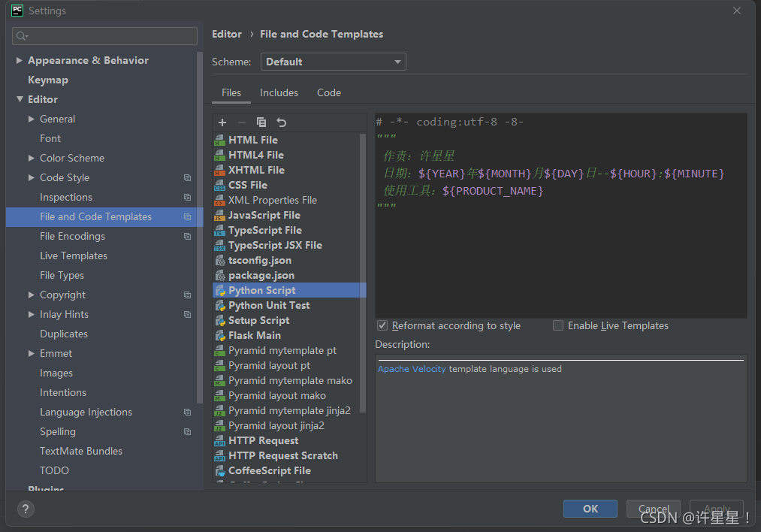Click the CoffeeScript File icon
This screenshot has width=761, height=532.
tap(220, 471)
